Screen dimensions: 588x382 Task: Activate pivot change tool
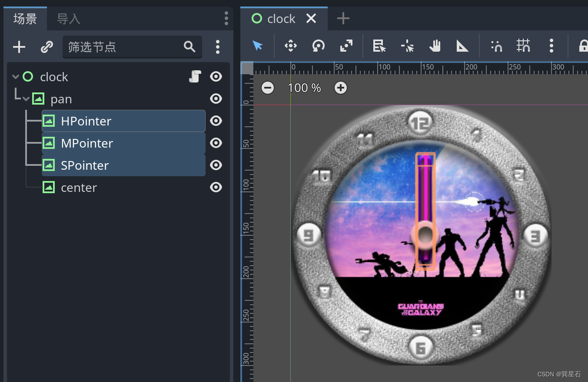coord(407,45)
